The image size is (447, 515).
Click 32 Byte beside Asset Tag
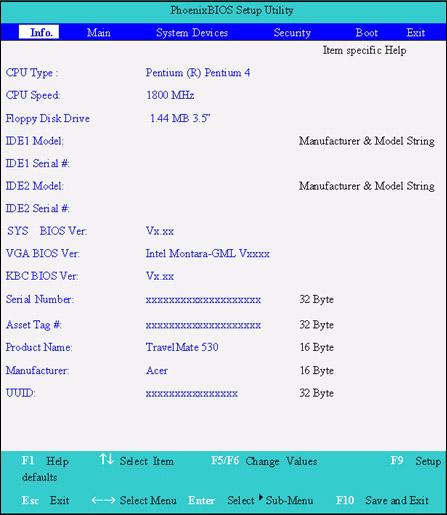click(316, 325)
